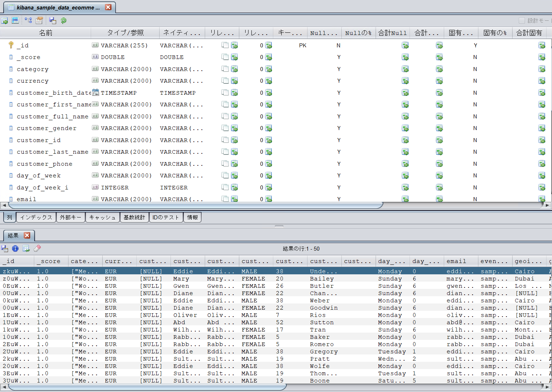Click the _score column header in results
This screenshot has height=392, width=552.
tap(51, 261)
